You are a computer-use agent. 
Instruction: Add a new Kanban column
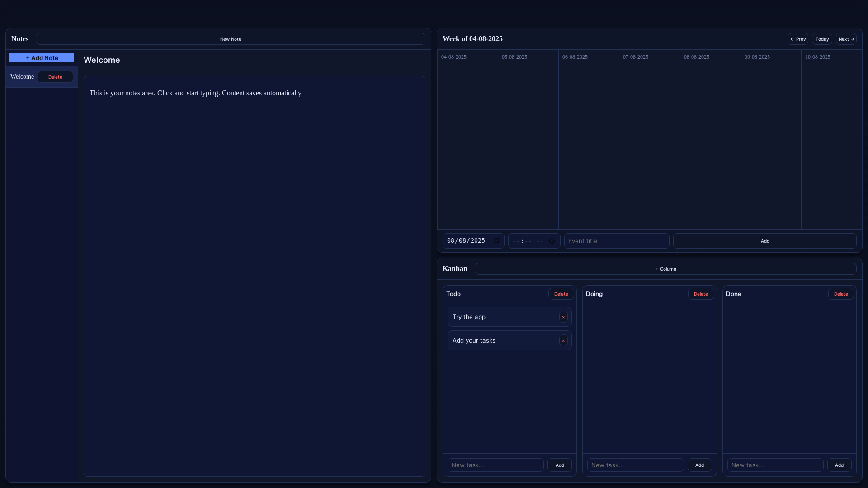click(665, 269)
